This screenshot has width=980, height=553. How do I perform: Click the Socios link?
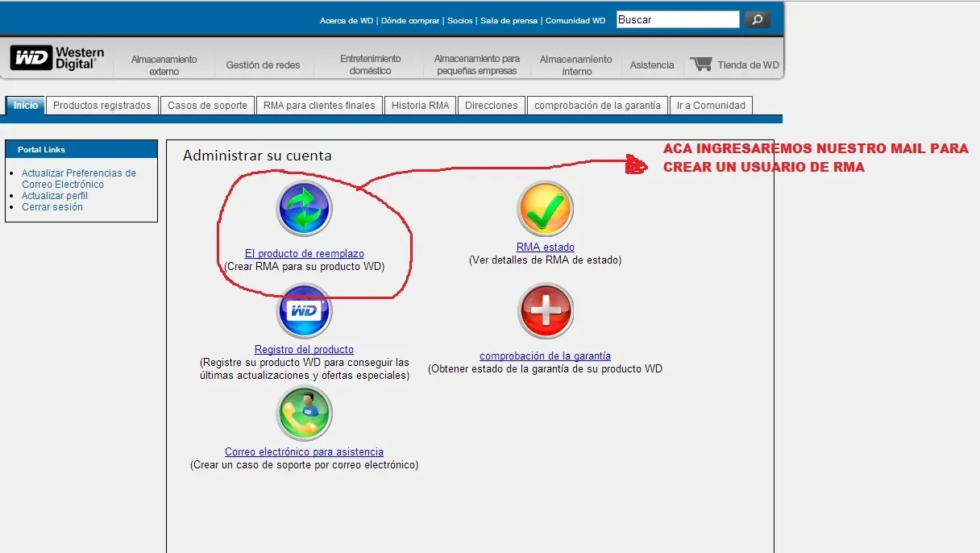pyautogui.click(x=460, y=21)
